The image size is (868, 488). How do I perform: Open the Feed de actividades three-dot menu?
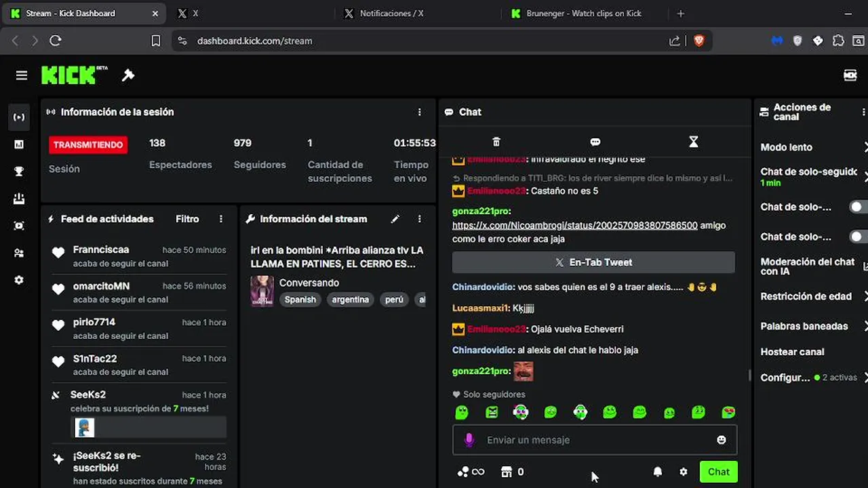(x=221, y=219)
